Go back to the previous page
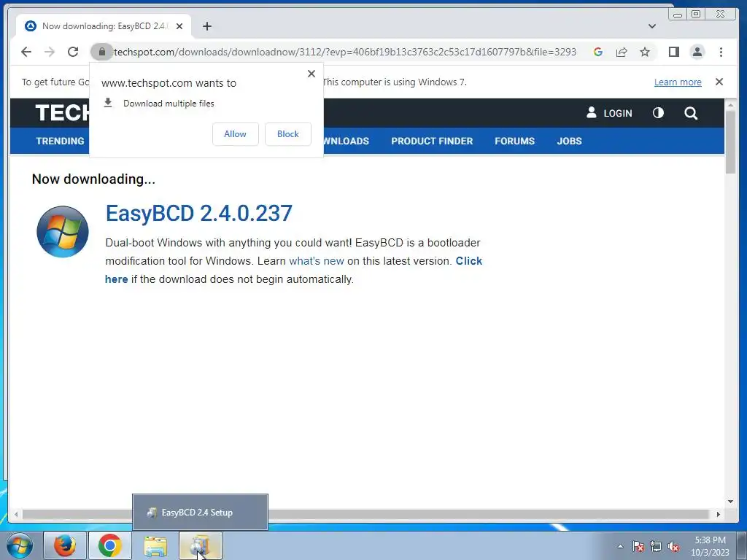Image resolution: width=747 pixels, height=560 pixels. (x=26, y=52)
